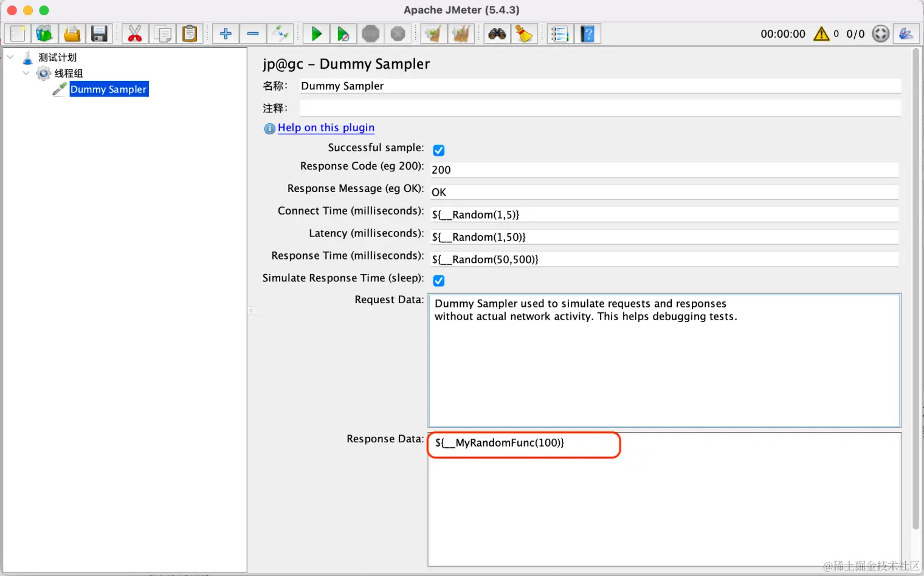Click the Stop test icon

[x=371, y=33]
